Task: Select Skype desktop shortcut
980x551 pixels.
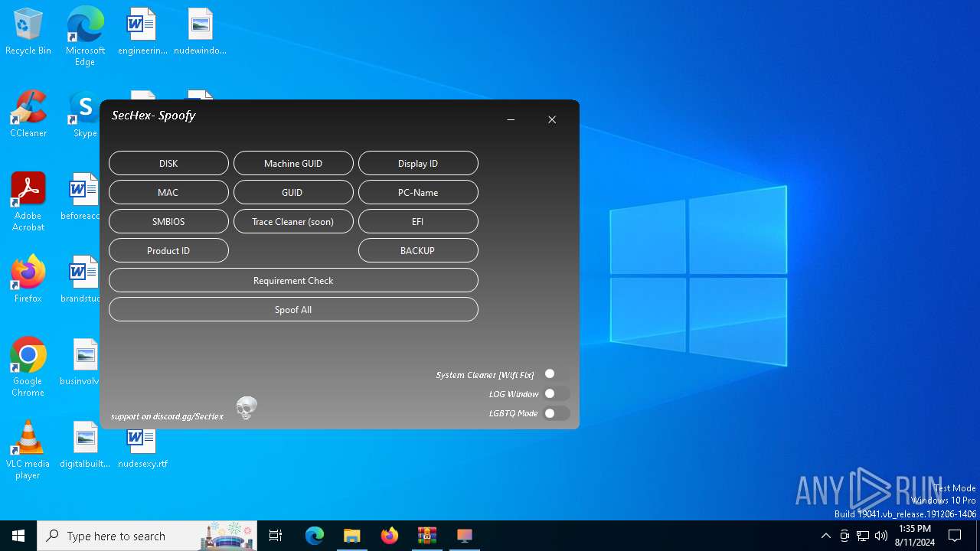Action: [85, 115]
